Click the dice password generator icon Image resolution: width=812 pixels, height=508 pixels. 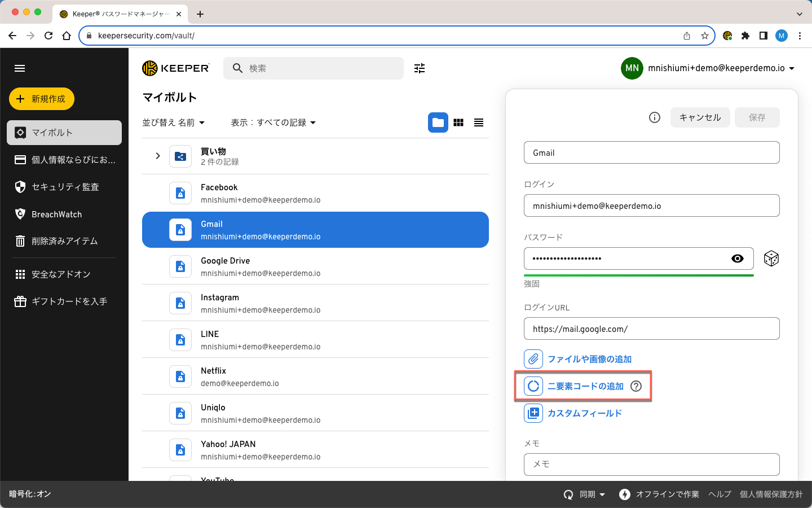(771, 259)
